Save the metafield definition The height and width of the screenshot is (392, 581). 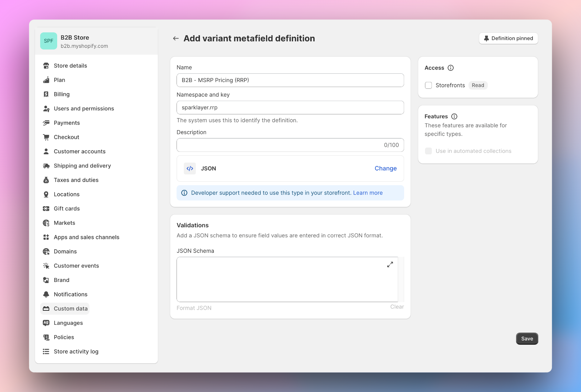pyautogui.click(x=527, y=338)
